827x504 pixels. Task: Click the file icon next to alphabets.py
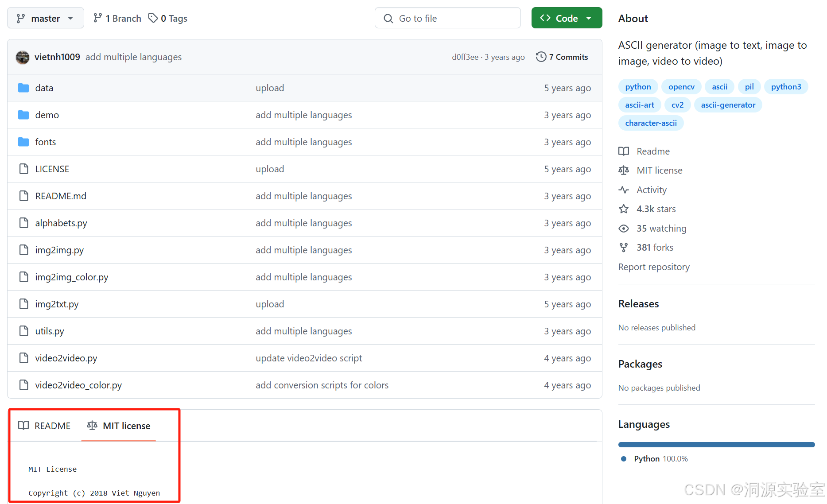click(x=24, y=223)
